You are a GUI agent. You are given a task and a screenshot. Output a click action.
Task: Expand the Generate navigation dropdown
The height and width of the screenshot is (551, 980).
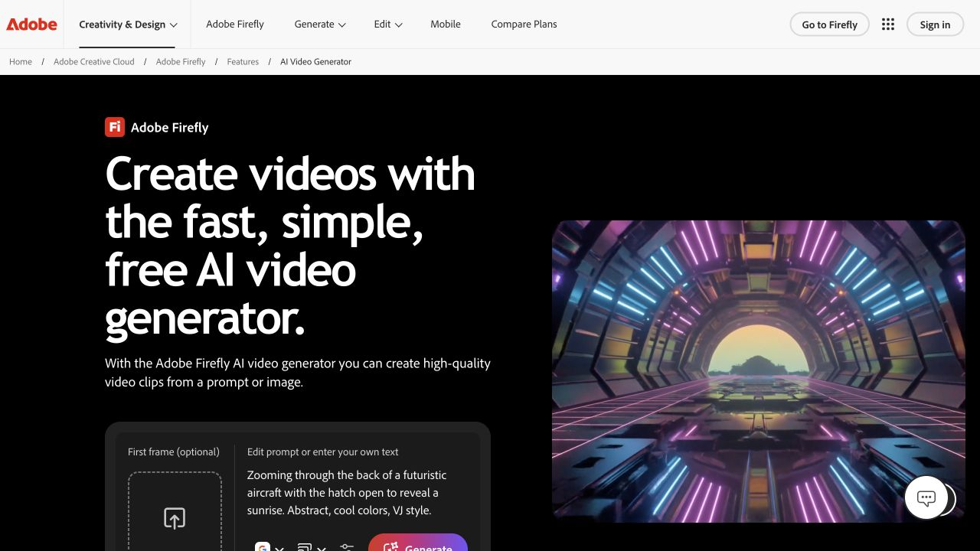(x=320, y=24)
